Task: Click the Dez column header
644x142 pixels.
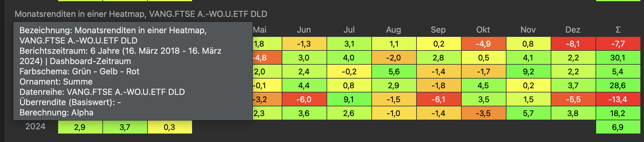Action: pos(573,30)
